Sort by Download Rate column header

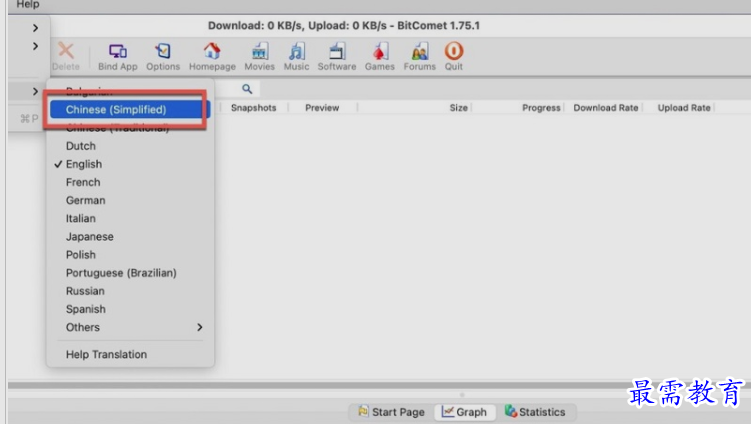(x=605, y=108)
